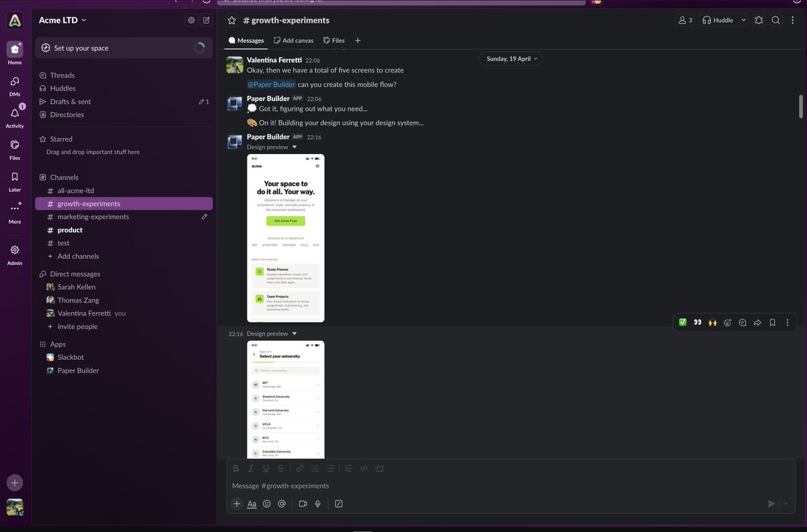Open the Files tab in channel
The image size is (807, 532).
coord(335,40)
